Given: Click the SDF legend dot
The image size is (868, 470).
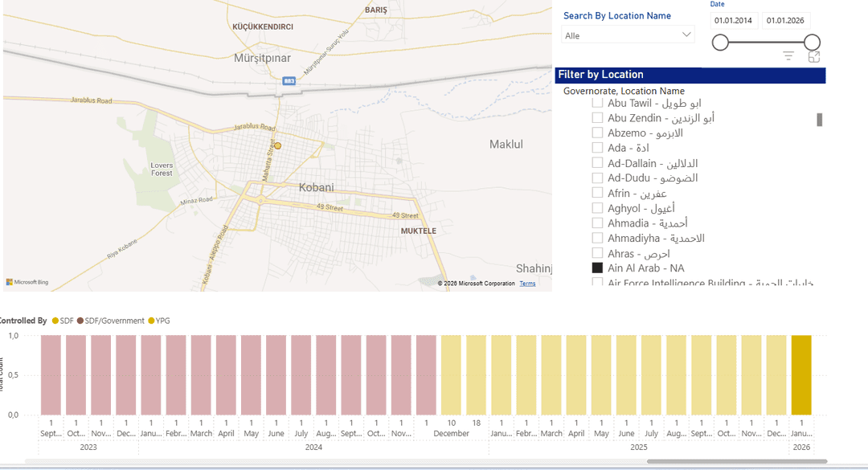Looking at the screenshot, I should coord(55,321).
